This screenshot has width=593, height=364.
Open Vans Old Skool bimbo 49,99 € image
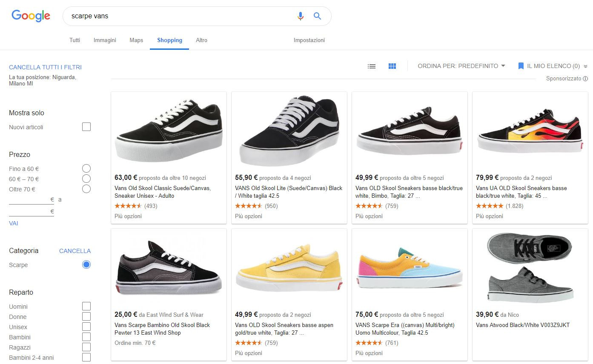(410, 131)
